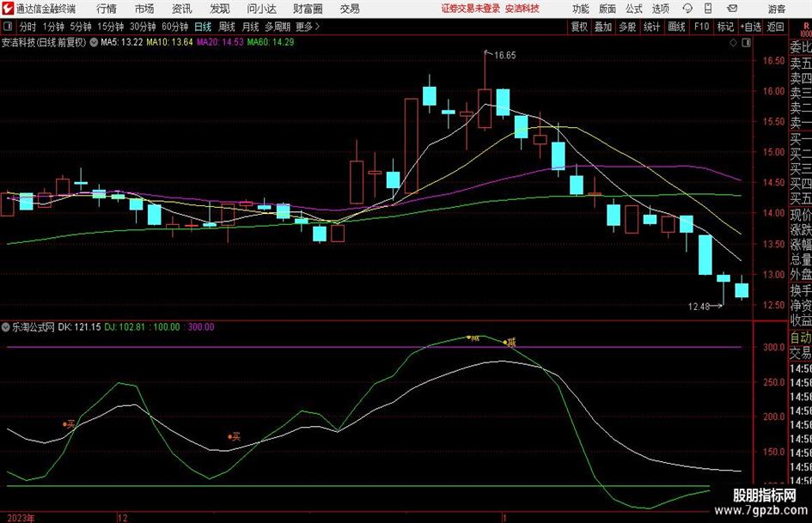The image size is (812, 523).
Task: Select the 日线 period tab
Action: tap(203, 27)
